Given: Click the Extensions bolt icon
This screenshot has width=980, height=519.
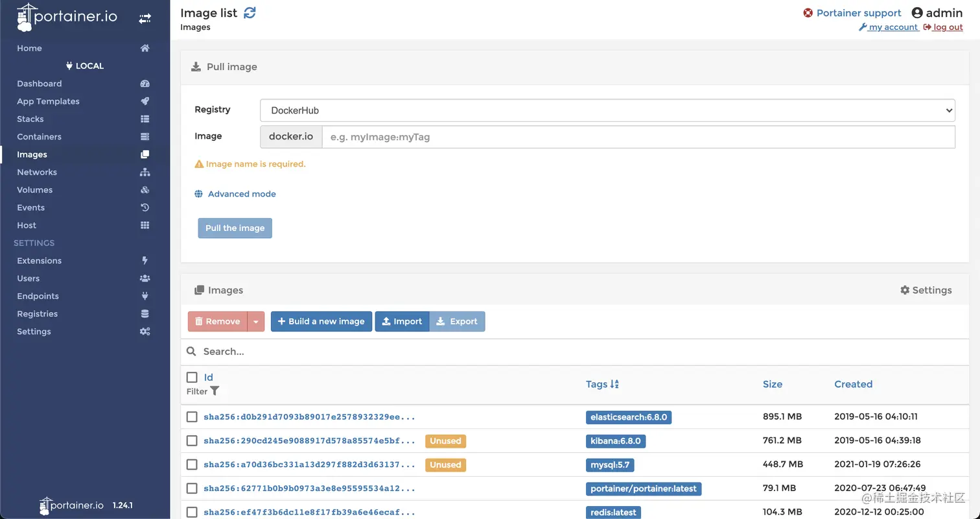Looking at the screenshot, I should pos(145,261).
